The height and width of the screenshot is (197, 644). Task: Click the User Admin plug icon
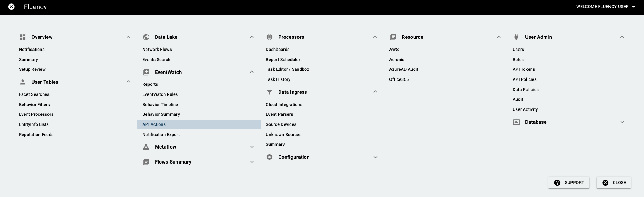pyautogui.click(x=516, y=37)
